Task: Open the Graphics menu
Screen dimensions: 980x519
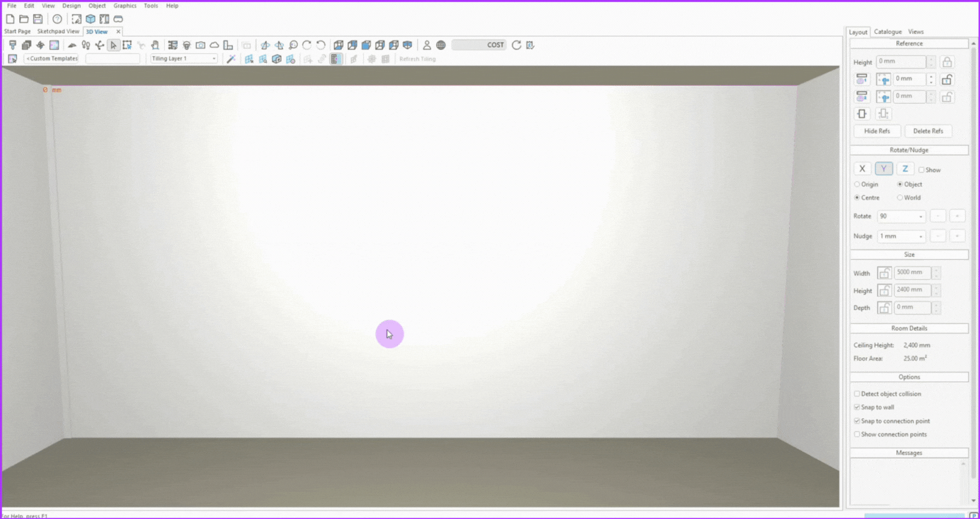Action: (x=125, y=5)
